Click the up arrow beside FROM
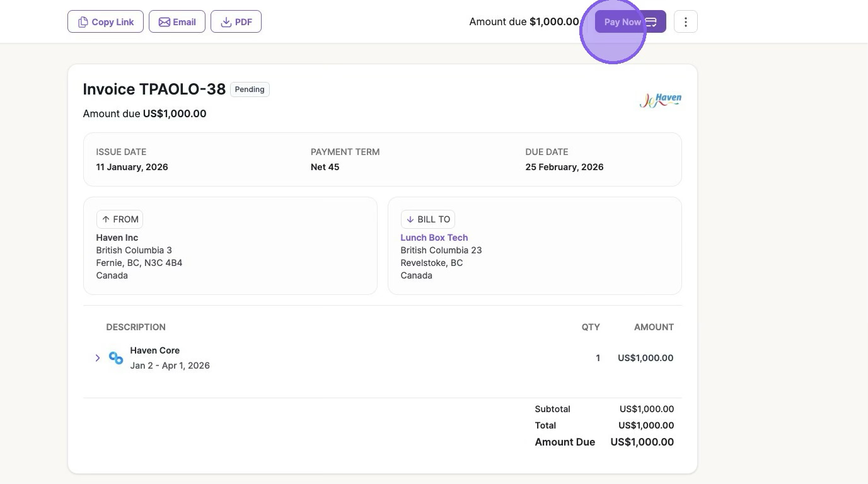The height and width of the screenshot is (484, 868). pos(106,219)
